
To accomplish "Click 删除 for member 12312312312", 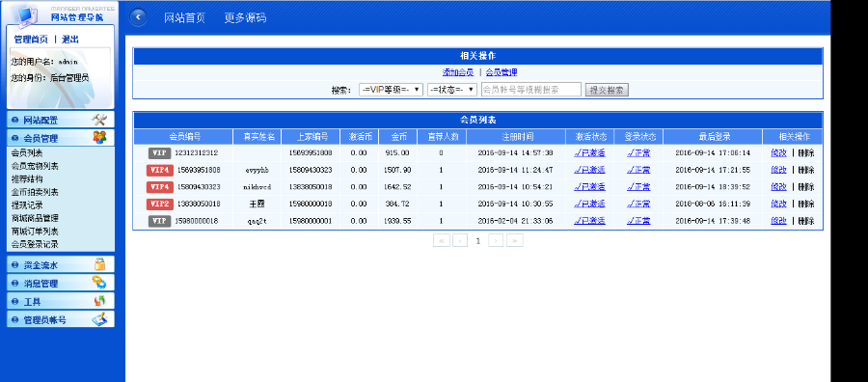I will click(806, 152).
